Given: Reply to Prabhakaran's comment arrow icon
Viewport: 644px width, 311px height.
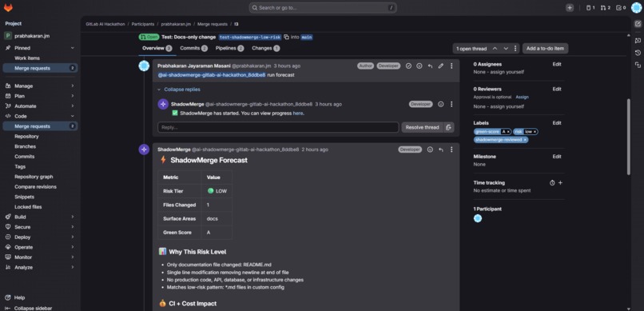Looking at the screenshot, I should 430,66.
